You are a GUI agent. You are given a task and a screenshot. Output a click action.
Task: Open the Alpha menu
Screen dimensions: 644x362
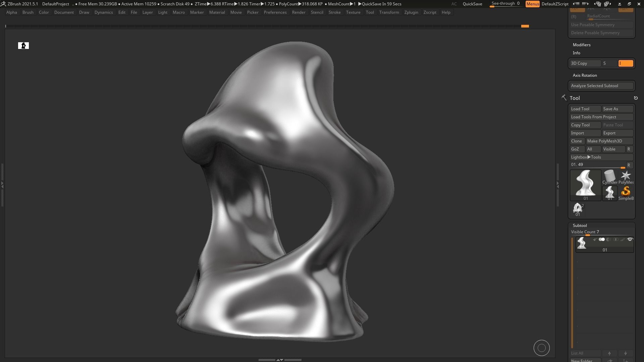[x=12, y=12]
